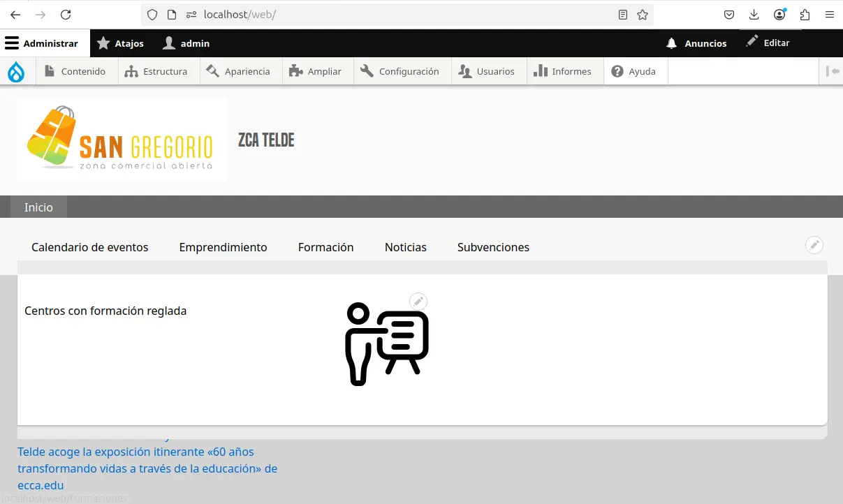This screenshot has width=843, height=504.
Task: Click the browser shield permissions dropdown
Action: (151, 14)
